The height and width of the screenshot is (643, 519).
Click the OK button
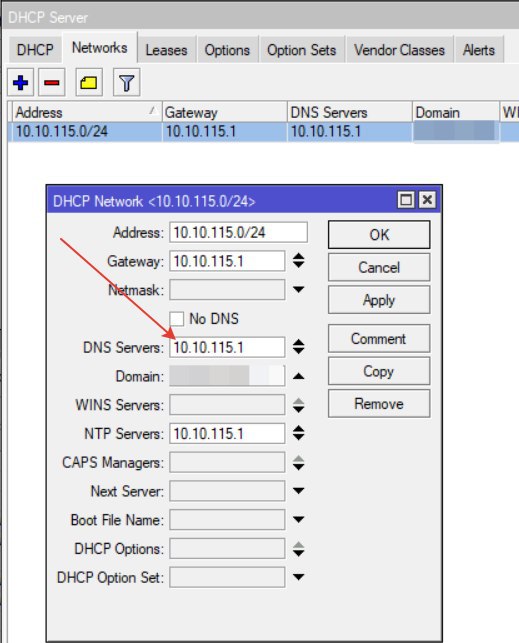pos(379,235)
